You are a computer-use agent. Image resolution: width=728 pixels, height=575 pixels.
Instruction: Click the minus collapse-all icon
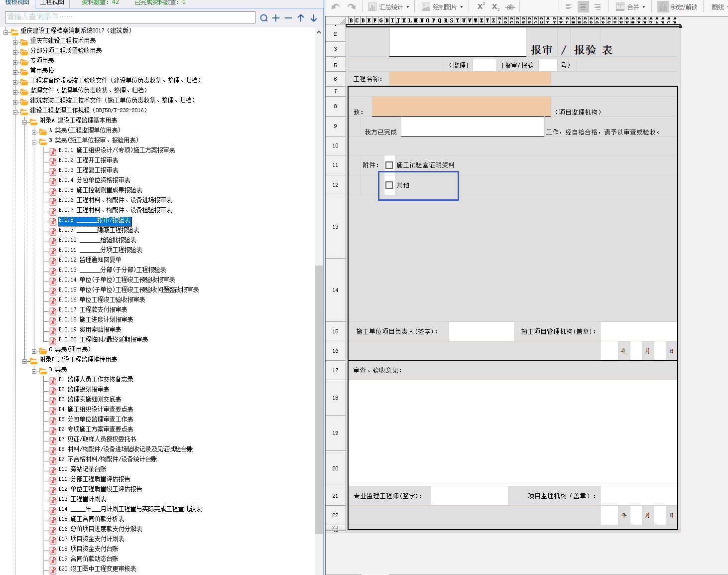point(288,18)
